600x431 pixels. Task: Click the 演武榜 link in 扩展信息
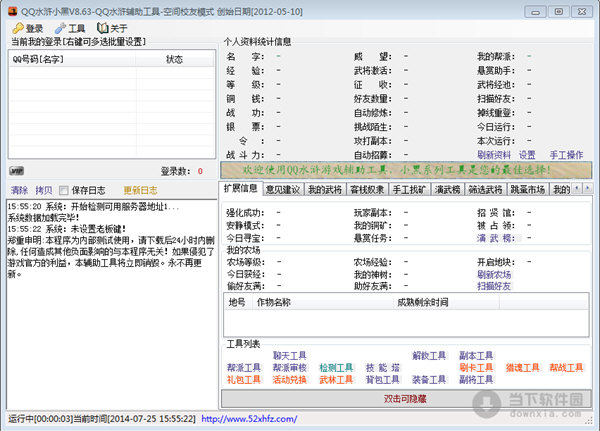496,238
